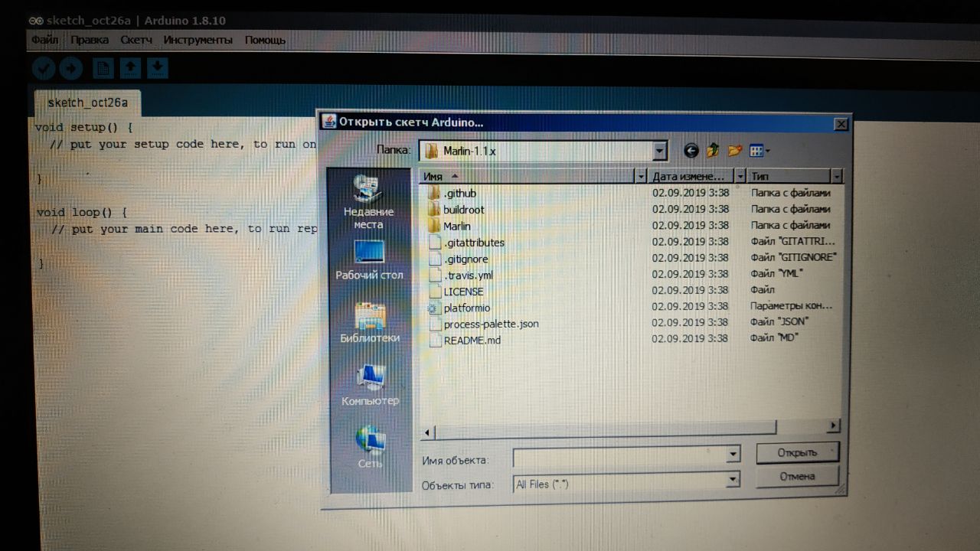The width and height of the screenshot is (980, 551).
Task: Open the Скетч menu
Action: 136,40
